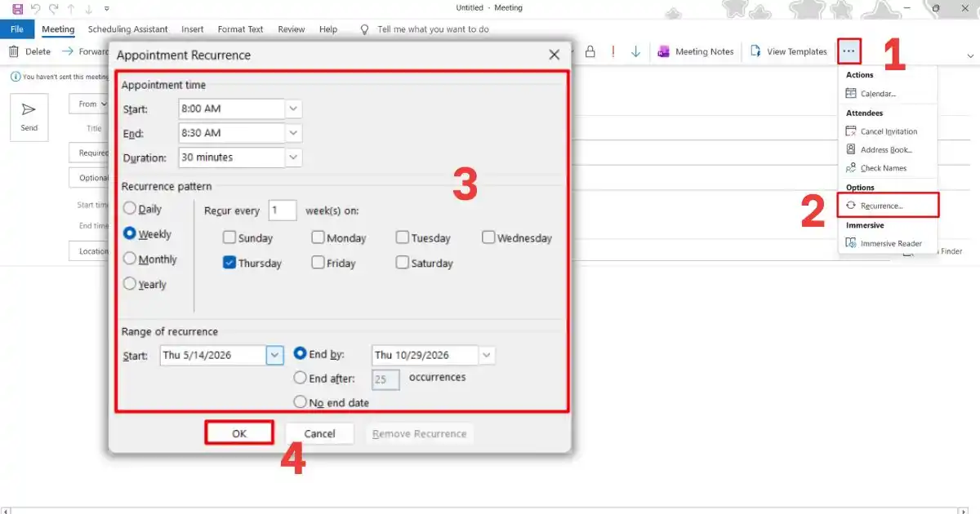Check the Monday checkbox
The image size is (980, 514).
click(x=318, y=237)
